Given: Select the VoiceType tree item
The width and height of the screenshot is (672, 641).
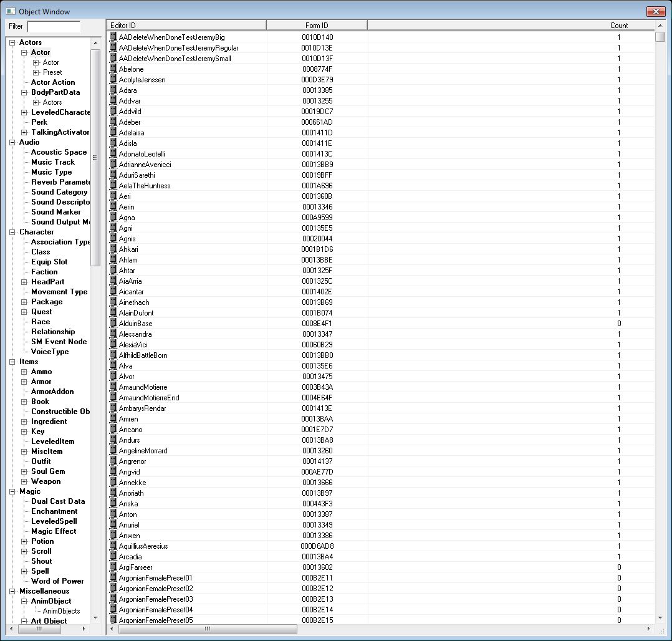Looking at the screenshot, I should 50,352.
